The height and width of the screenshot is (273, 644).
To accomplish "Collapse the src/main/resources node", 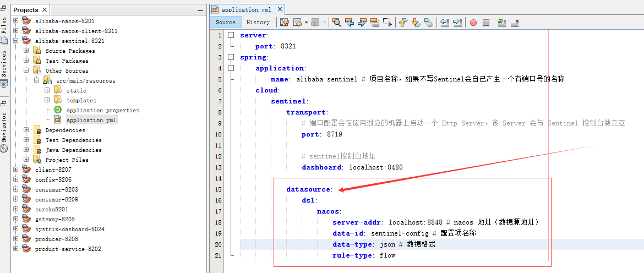I will [x=36, y=80].
